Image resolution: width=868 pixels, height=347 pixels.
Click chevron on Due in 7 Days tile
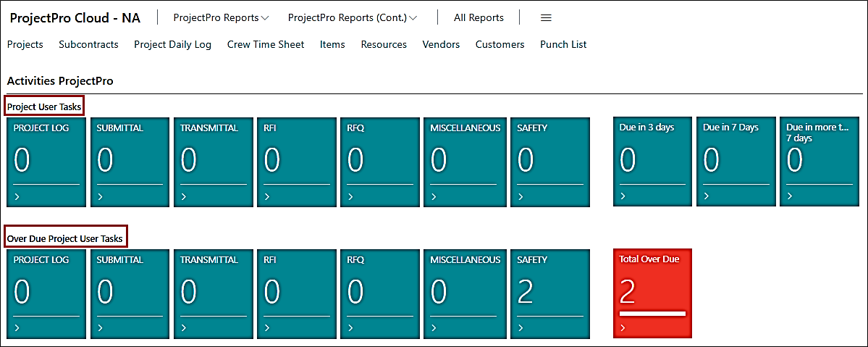[706, 196]
